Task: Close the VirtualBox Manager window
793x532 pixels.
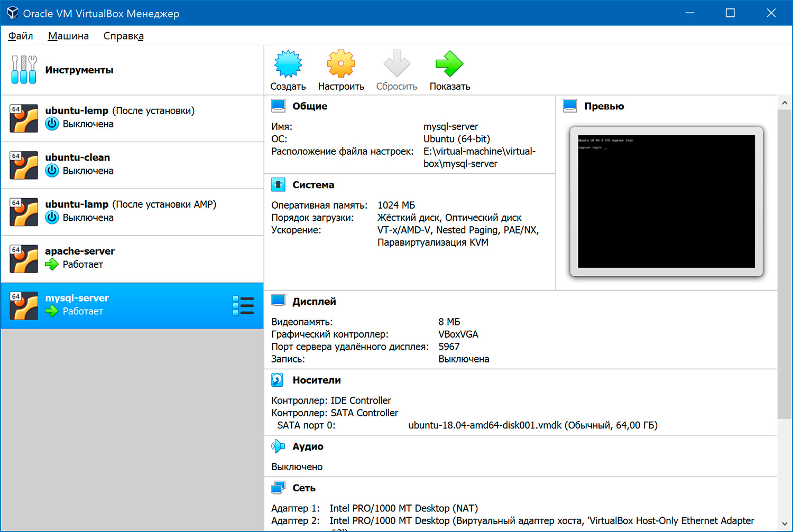Action: pyautogui.click(x=771, y=13)
